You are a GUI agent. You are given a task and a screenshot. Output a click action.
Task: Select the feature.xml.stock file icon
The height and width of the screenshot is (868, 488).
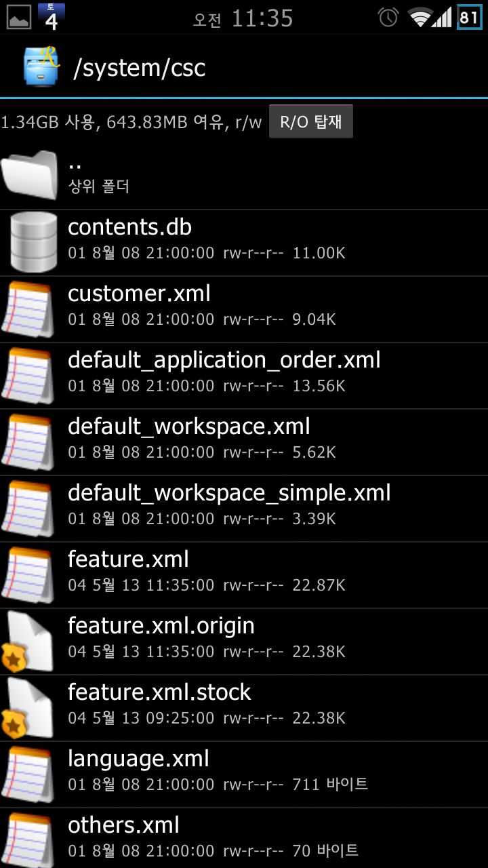(28, 707)
